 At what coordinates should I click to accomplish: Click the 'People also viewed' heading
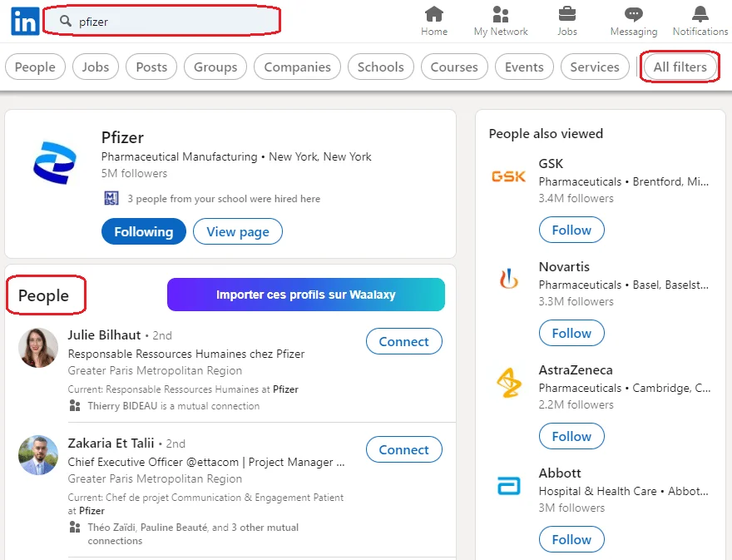[546, 134]
